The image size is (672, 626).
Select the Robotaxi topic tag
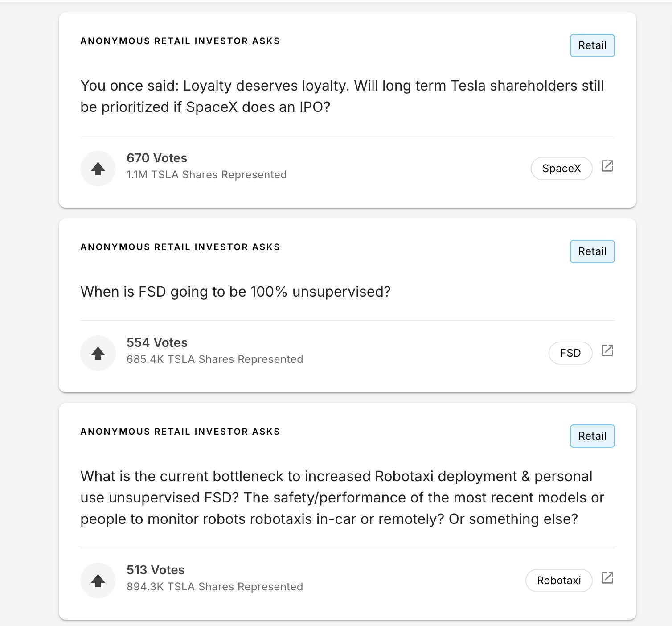(559, 581)
